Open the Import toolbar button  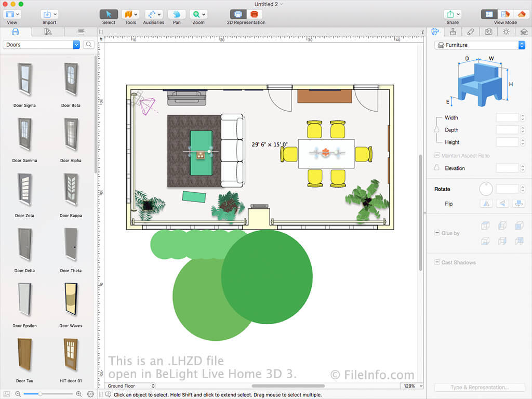coord(49,14)
